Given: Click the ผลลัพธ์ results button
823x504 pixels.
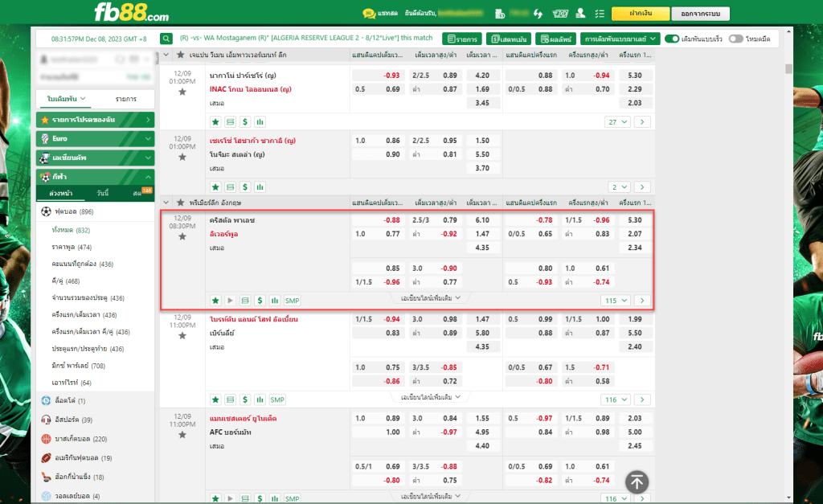Looking at the screenshot, I should click(x=555, y=39).
